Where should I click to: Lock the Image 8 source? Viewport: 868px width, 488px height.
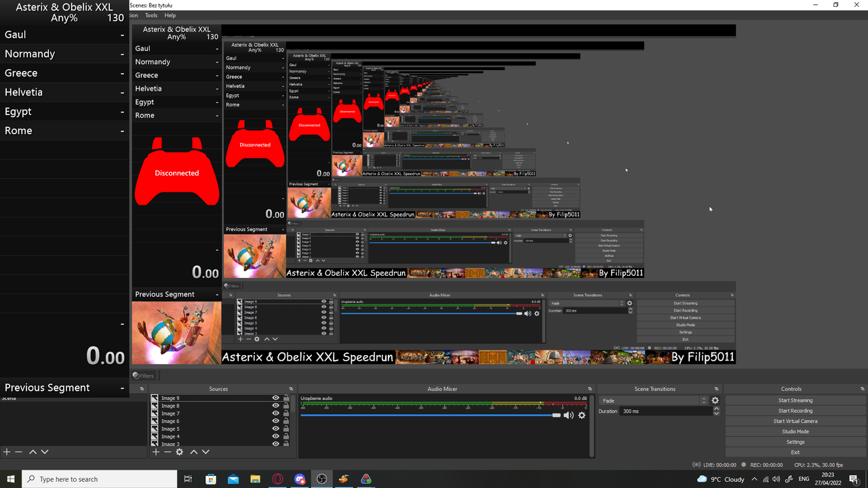click(x=286, y=406)
